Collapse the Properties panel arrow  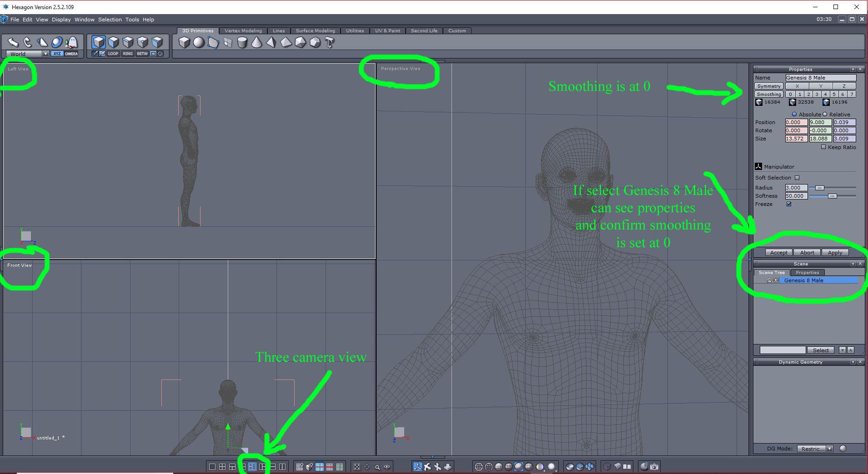point(853,69)
